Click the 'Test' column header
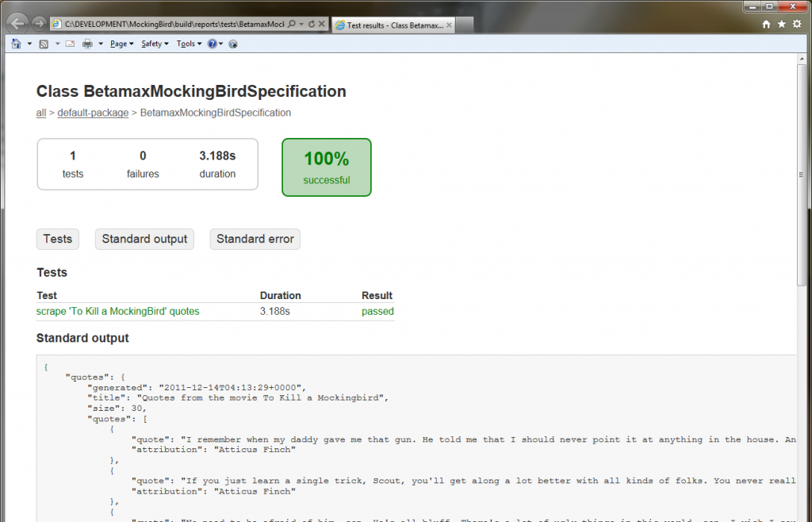 [47, 296]
